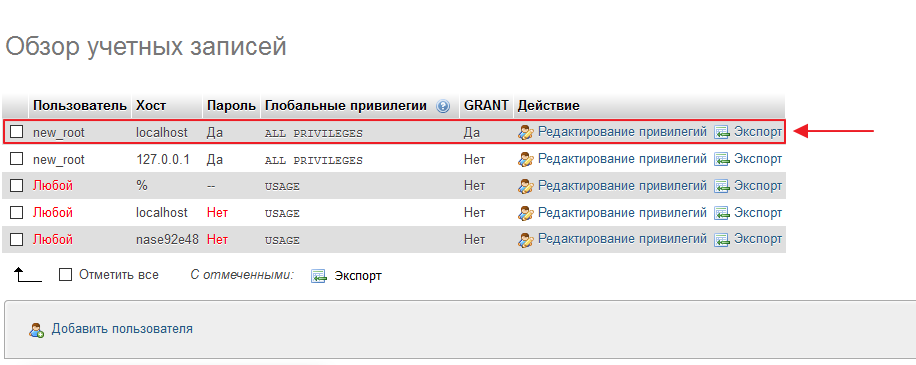Click Экспорт link in the new_root localhost row

click(x=758, y=132)
